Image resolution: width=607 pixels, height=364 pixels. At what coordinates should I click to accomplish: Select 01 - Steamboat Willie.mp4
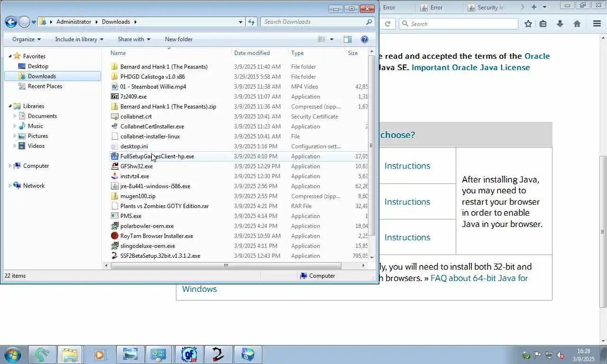click(153, 87)
